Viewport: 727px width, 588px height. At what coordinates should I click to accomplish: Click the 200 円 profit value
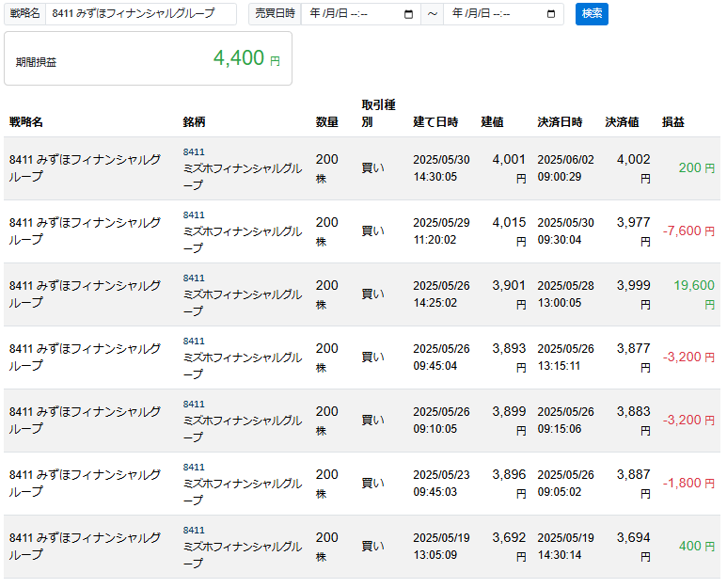696,167
